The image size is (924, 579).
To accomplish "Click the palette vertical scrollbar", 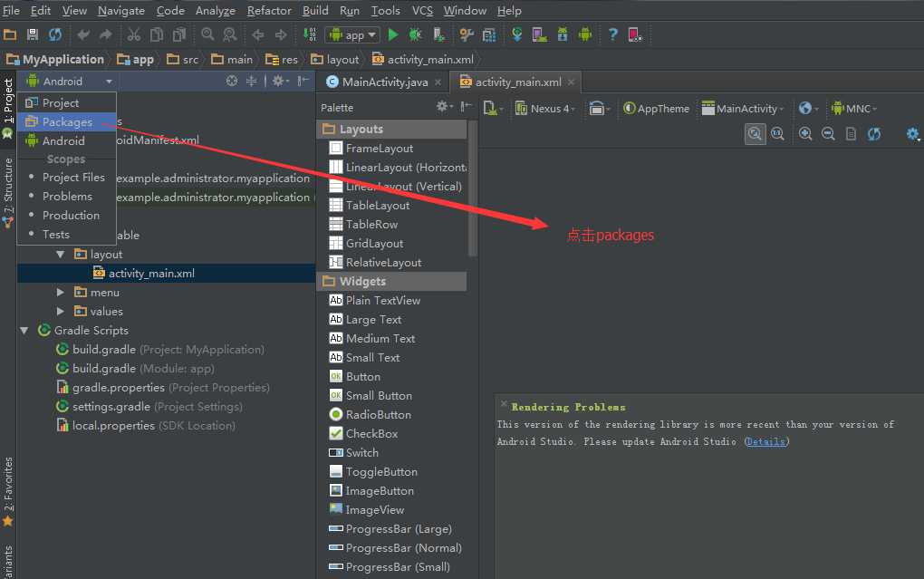I will [472, 188].
